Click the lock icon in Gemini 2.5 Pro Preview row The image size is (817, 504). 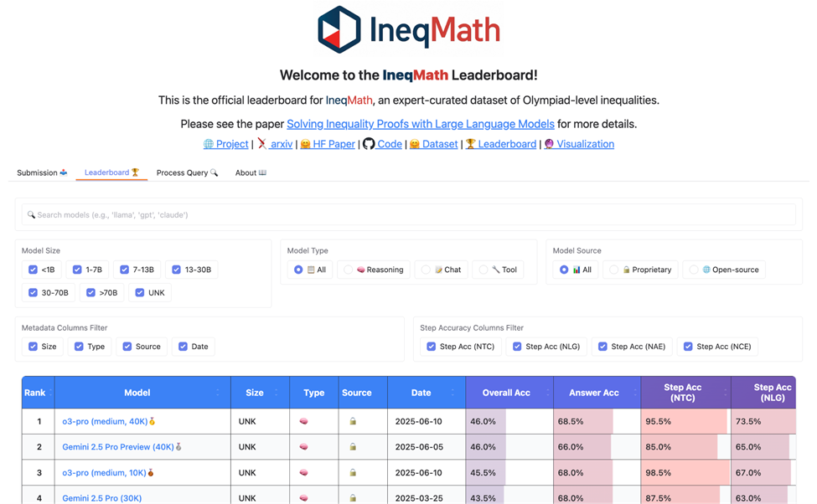pos(353,447)
